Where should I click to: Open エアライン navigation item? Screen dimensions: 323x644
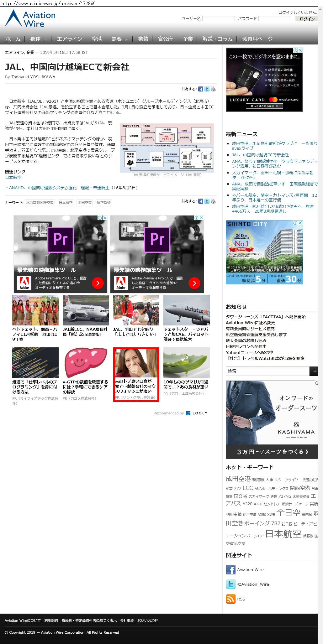pos(69,39)
